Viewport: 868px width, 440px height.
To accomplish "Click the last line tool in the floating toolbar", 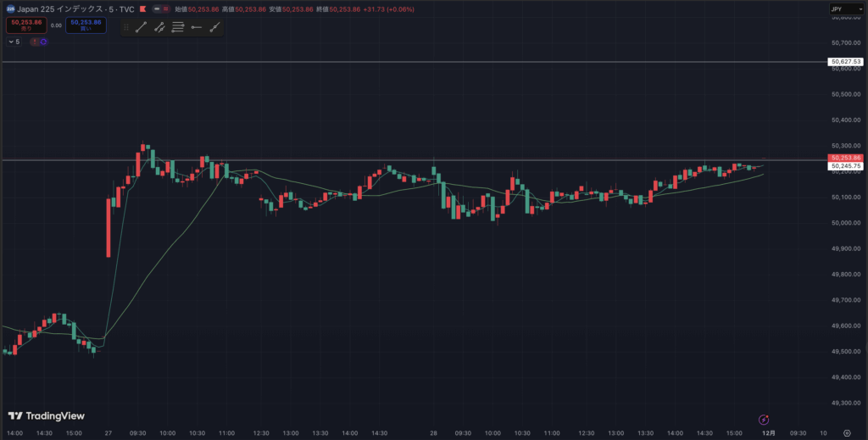I will tap(215, 27).
